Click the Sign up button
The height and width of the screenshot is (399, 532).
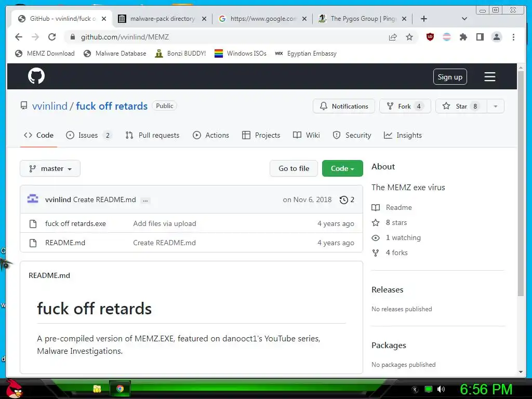point(450,77)
